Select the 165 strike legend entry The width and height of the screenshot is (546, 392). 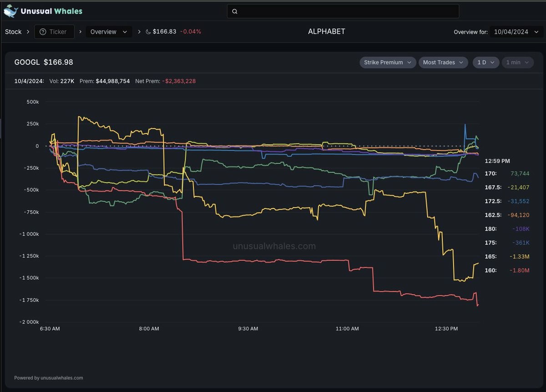pos(507,256)
